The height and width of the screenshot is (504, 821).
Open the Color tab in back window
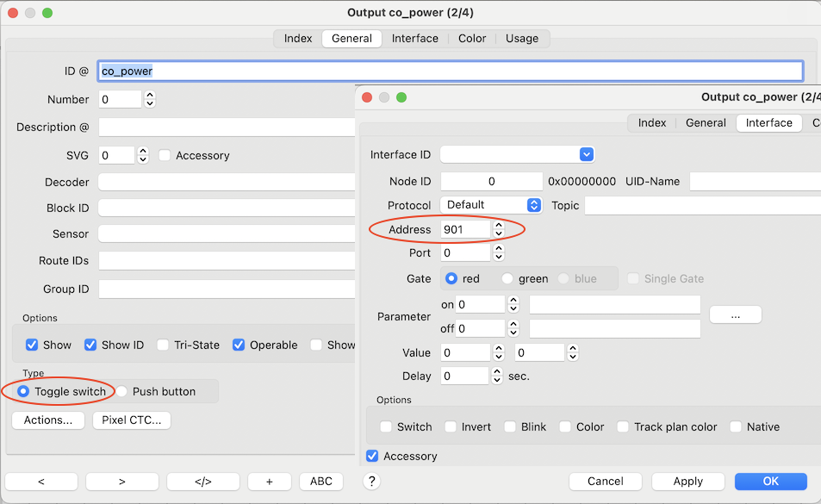coord(472,38)
